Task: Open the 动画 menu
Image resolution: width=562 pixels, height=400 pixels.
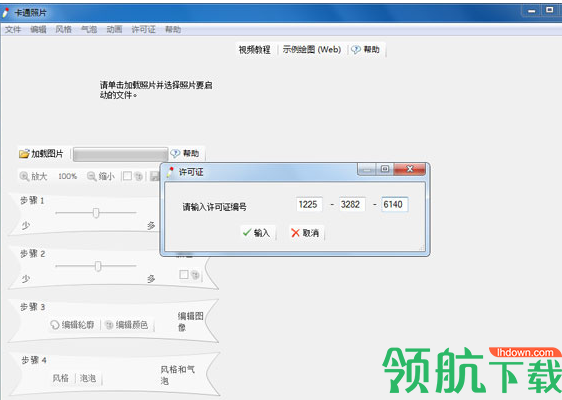Action: point(114,29)
